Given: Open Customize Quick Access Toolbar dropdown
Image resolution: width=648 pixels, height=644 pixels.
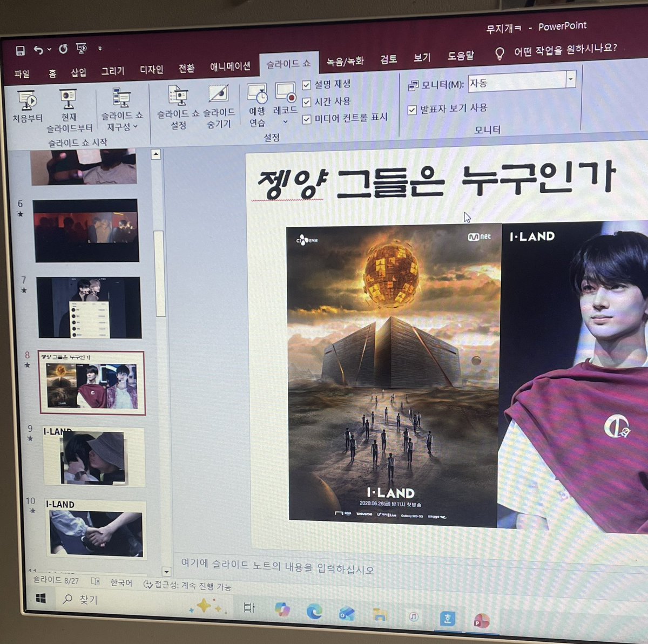Looking at the screenshot, I should click(x=100, y=49).
